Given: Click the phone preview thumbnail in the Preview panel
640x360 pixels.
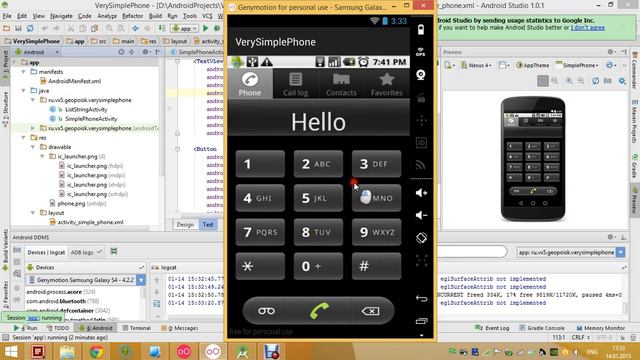Looking at the screenshot, I should tap(533, 159).
